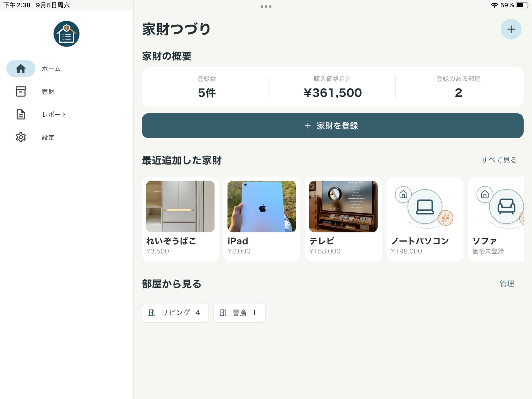This screenshot has width=532, height=399.
Task: Tap the ¥3,500 price
Action: [x=158, y=251]
